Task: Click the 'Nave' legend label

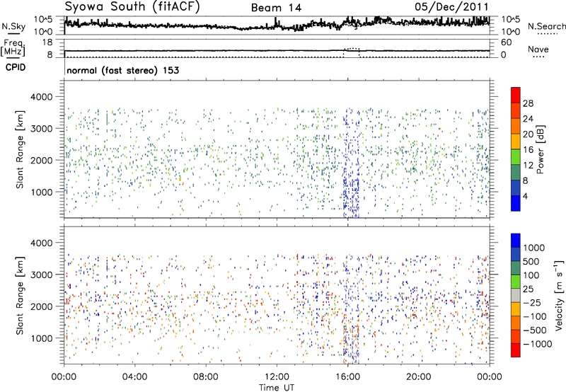Action: coord(538,49)
